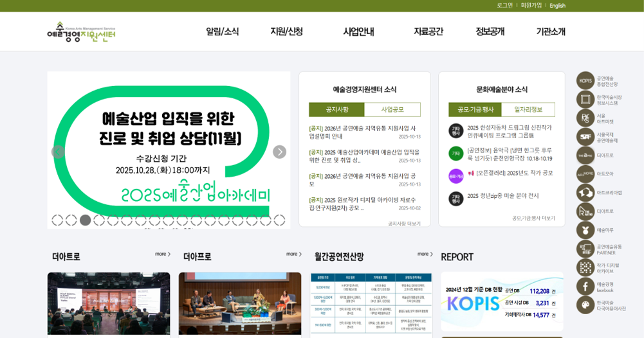The height and width of the screenshot is (338, 644).
Task: Expand more items beside 월간공연전산망 heading
Action: tap(425, 254)
